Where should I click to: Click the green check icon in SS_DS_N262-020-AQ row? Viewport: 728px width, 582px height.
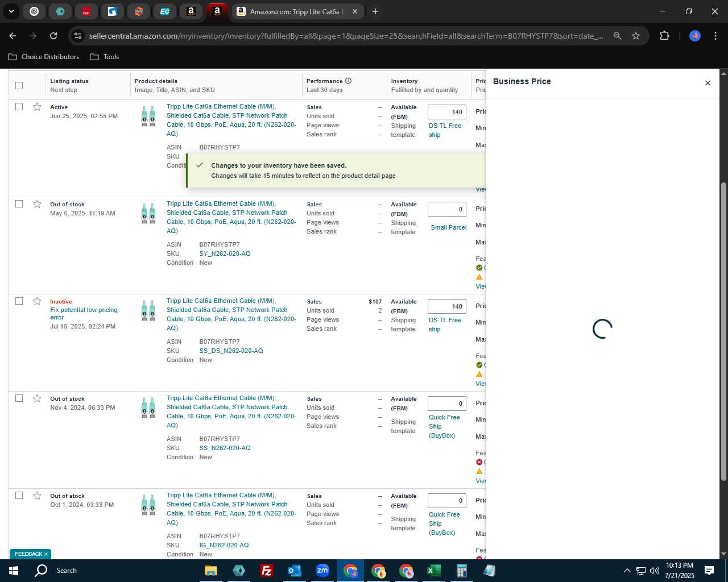[479, 365]
